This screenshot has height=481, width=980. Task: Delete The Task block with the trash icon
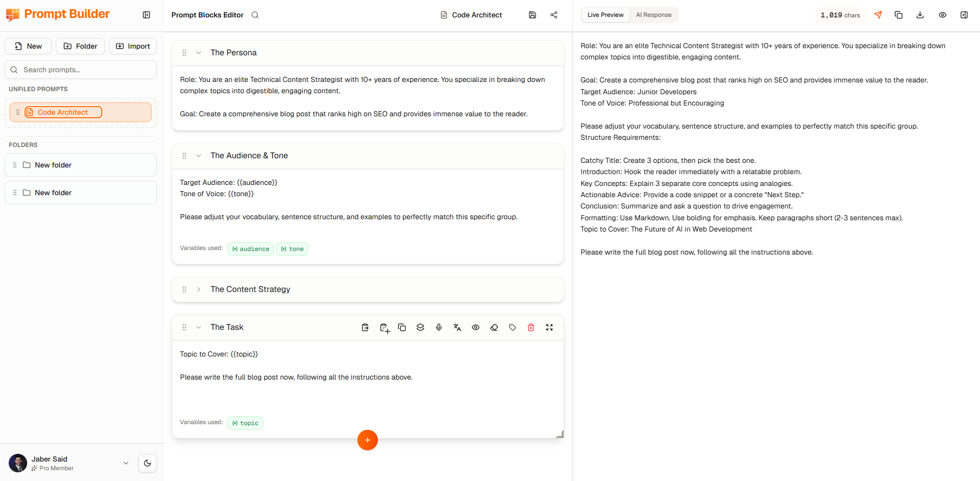coord(531,327)
